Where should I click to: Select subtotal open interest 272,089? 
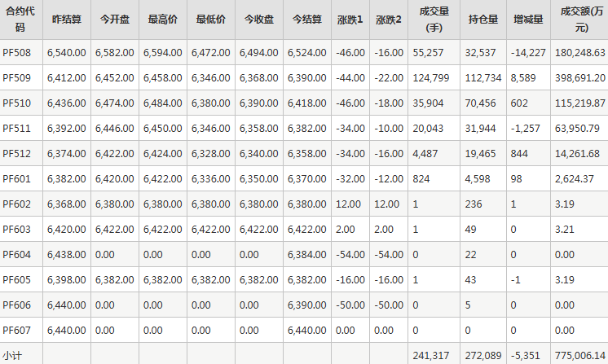click(483, 356)
